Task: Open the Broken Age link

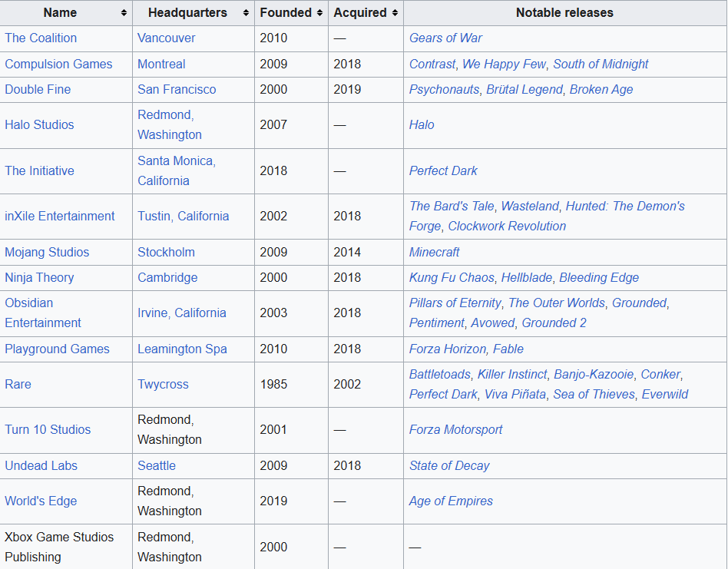Action: (x=601, y=90)
